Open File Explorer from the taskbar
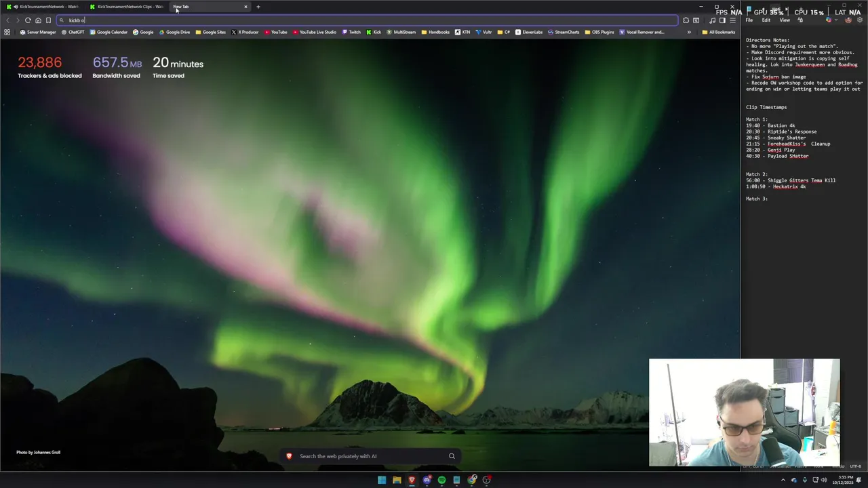Image resolution: width=868 pixels, height=488 pixels. (397, 480)
